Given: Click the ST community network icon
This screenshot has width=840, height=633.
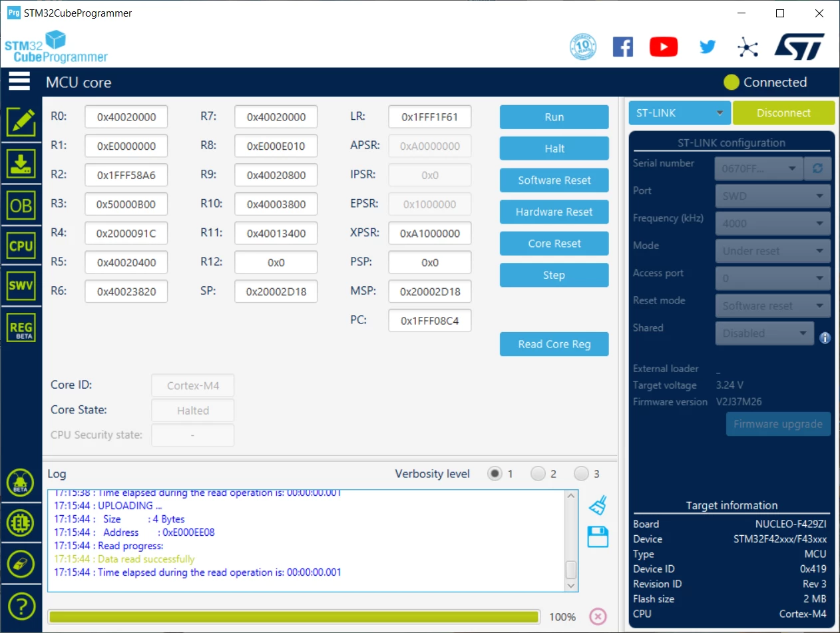Looking at the screenshot, I should click(x=748, y=47).
